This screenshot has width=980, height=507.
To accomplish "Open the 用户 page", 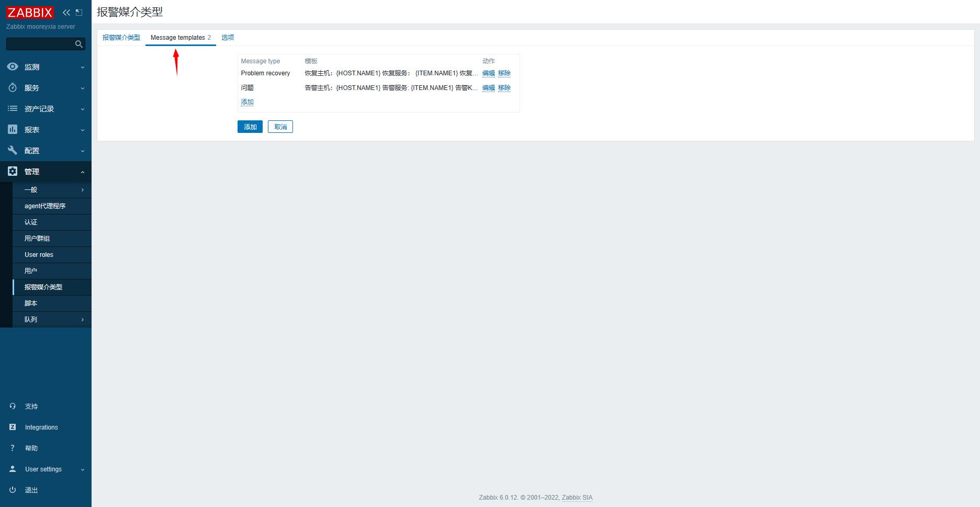I will click(52, 271).
